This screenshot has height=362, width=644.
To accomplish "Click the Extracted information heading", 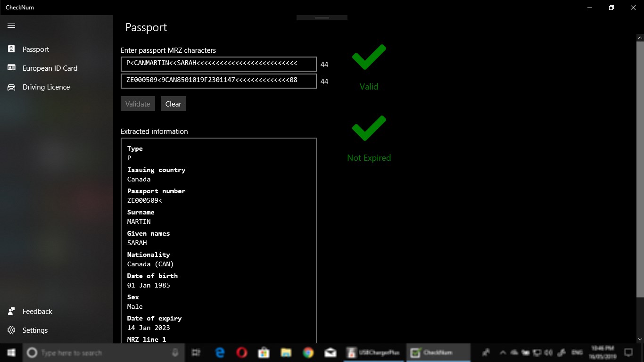I will pyautogui.click(x=154, y=132).
